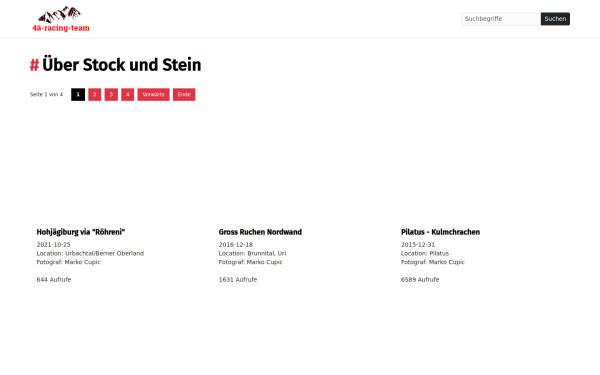Click the Seite 1 von 4 label

click(x=46, y=95)
